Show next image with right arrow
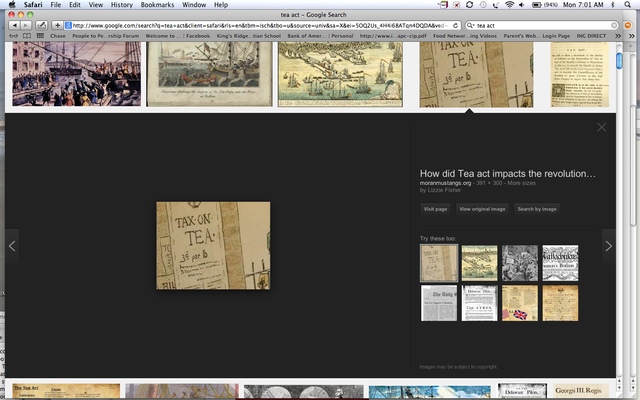This screenshot has height=400, width=640. pos(609,246)
